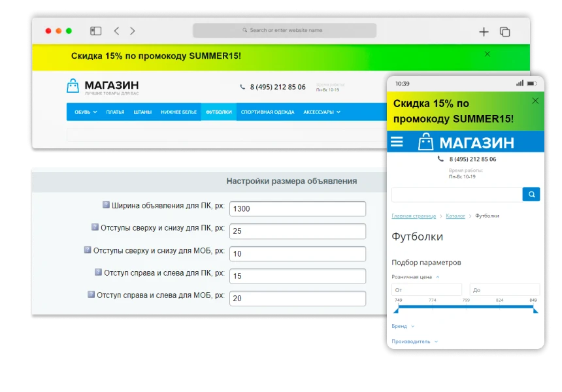Go forward with the browser forward arrow
562x392 pixels.
tap(133, 31)
